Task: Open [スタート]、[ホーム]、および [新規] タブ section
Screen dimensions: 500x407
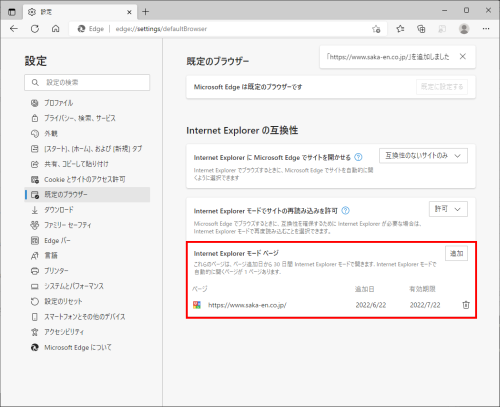Action: point(88,149)
